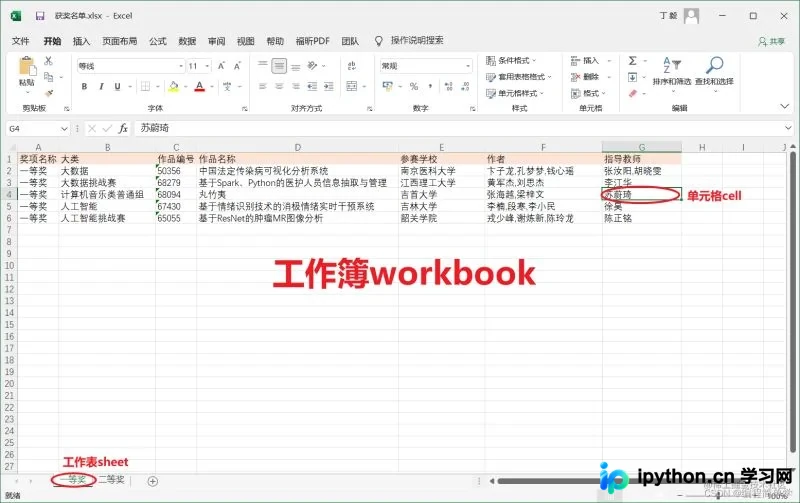Click the Borders icon
This screenshot has width=800, height=503.
145,87
